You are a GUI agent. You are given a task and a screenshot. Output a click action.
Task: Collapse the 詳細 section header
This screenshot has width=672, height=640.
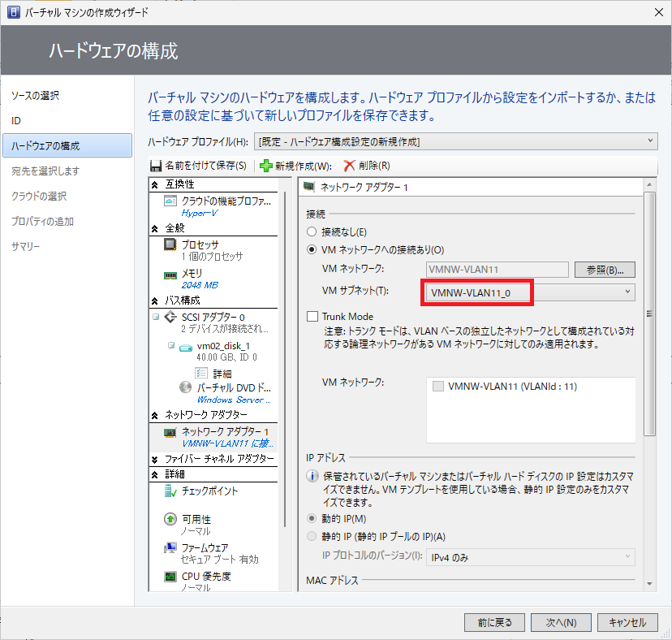coord(155,474)
